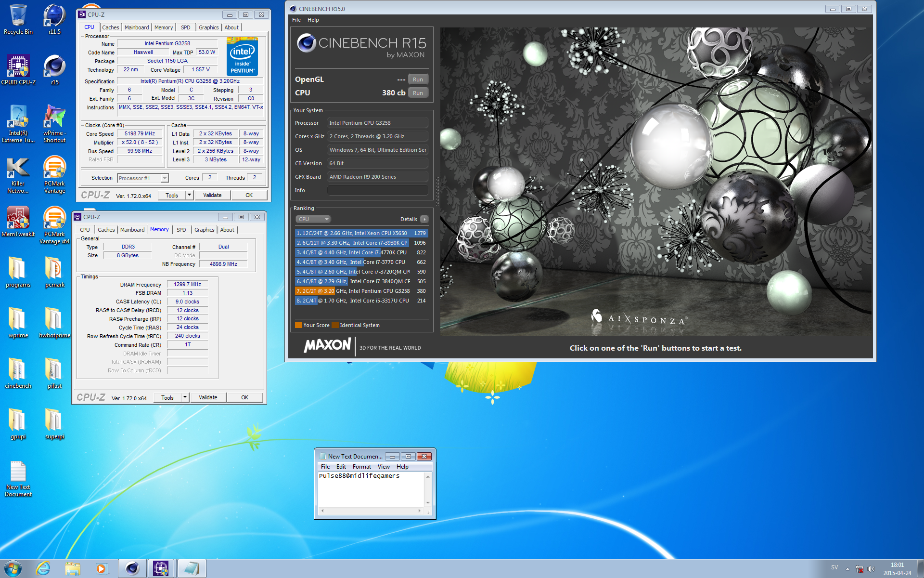
Task: Open the volume speaker tray icon
Action: 871,569
